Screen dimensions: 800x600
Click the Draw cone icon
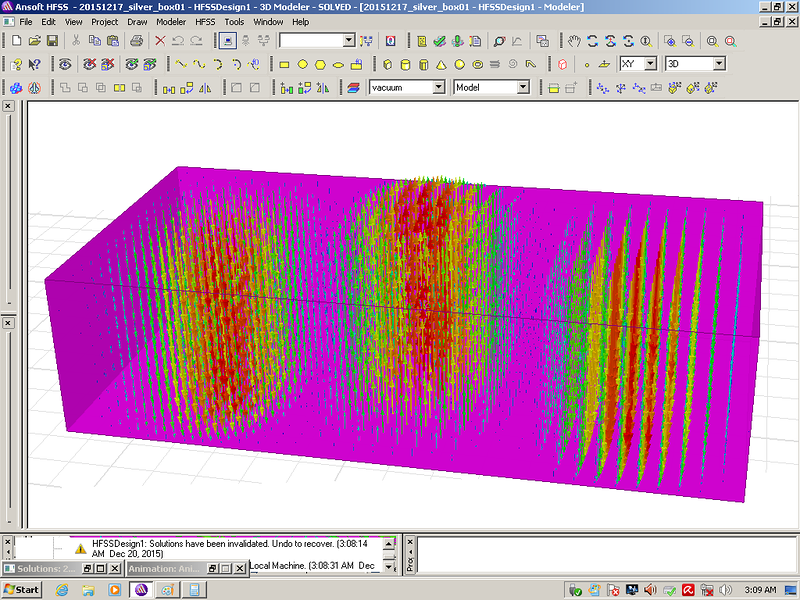441,64
